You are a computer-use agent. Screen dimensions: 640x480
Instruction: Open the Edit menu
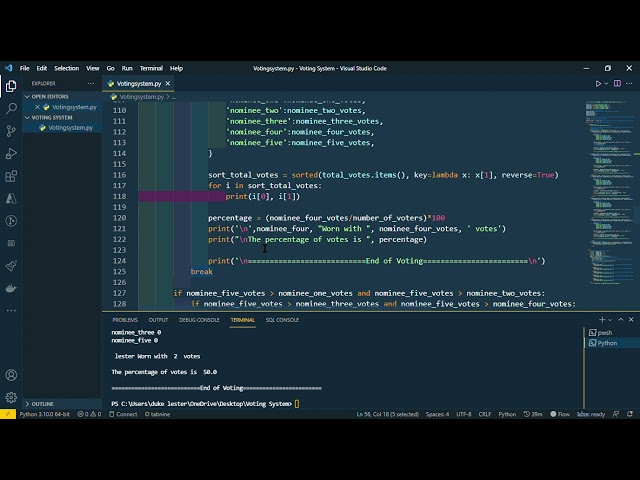pos(42,68)
